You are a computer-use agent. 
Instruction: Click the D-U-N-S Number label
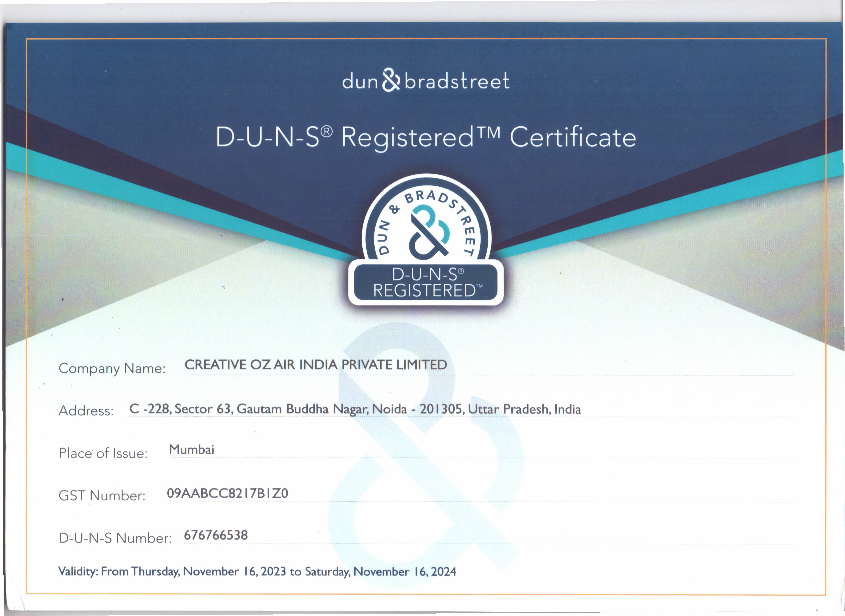click(115, 538)
